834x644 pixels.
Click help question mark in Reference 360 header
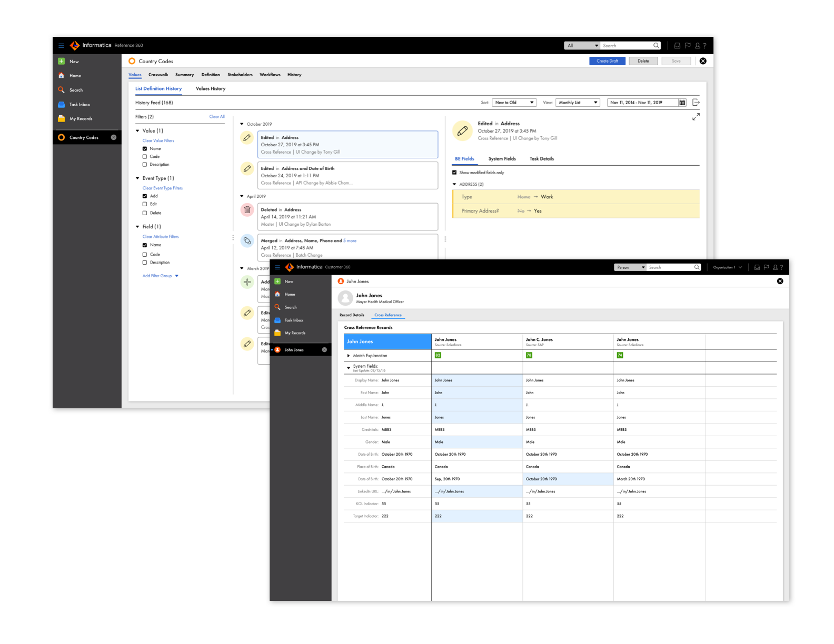705,46
